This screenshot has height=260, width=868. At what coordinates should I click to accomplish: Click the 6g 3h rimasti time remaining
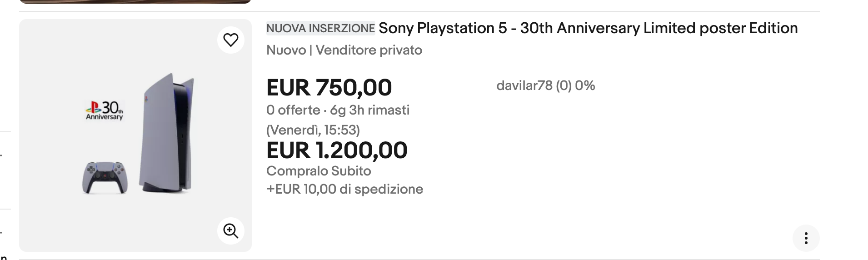369,110
